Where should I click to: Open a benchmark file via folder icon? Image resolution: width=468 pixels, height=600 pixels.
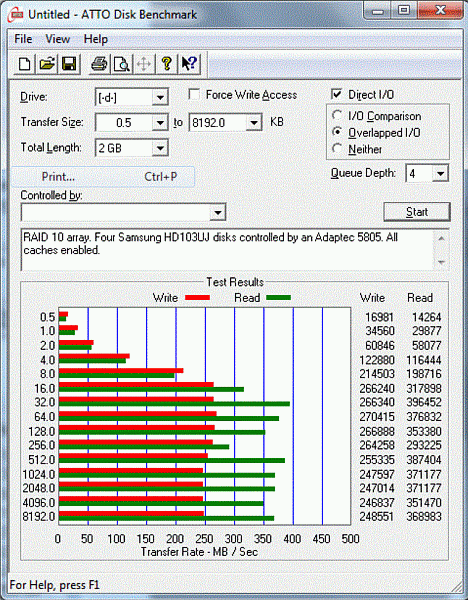click(47, 64)
